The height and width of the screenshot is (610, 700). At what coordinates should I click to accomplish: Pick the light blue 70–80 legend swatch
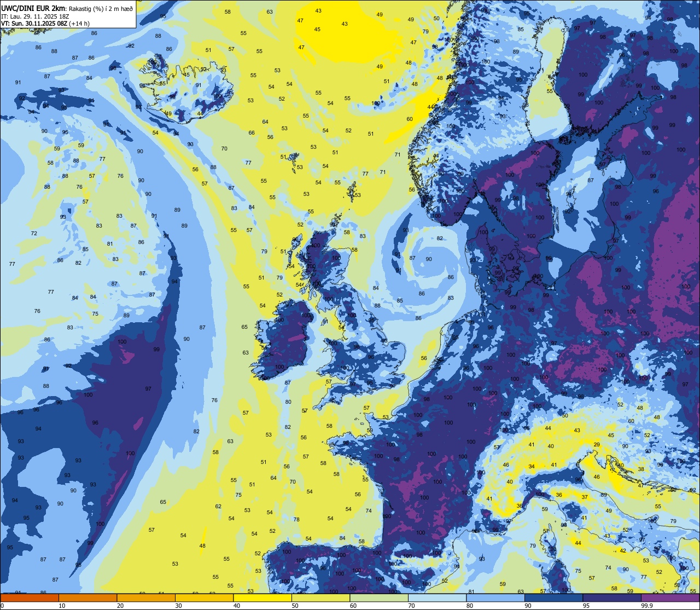point(437,597)
